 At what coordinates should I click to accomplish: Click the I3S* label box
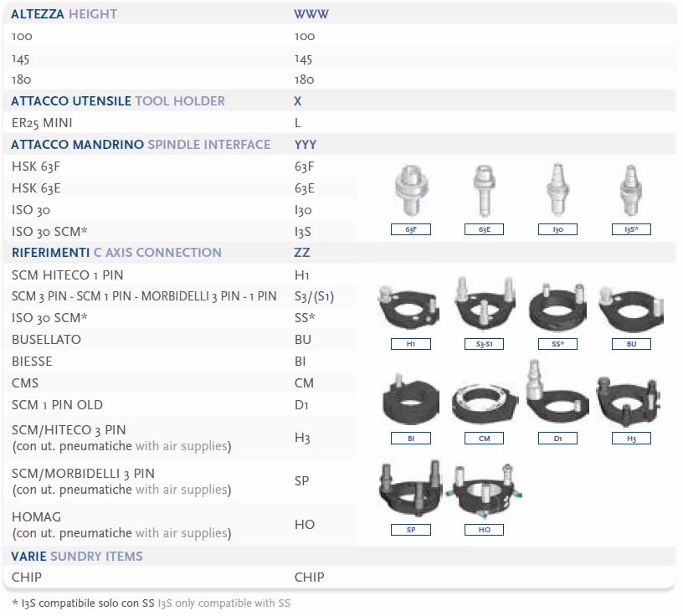click(632, 229)
